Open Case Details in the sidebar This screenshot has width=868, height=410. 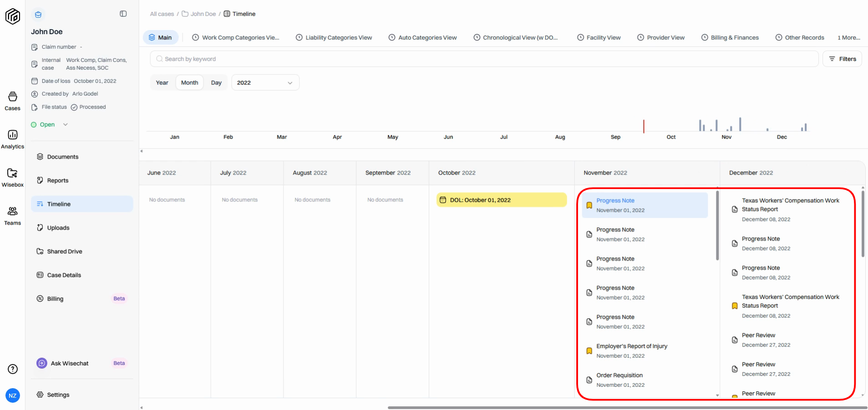82,275
